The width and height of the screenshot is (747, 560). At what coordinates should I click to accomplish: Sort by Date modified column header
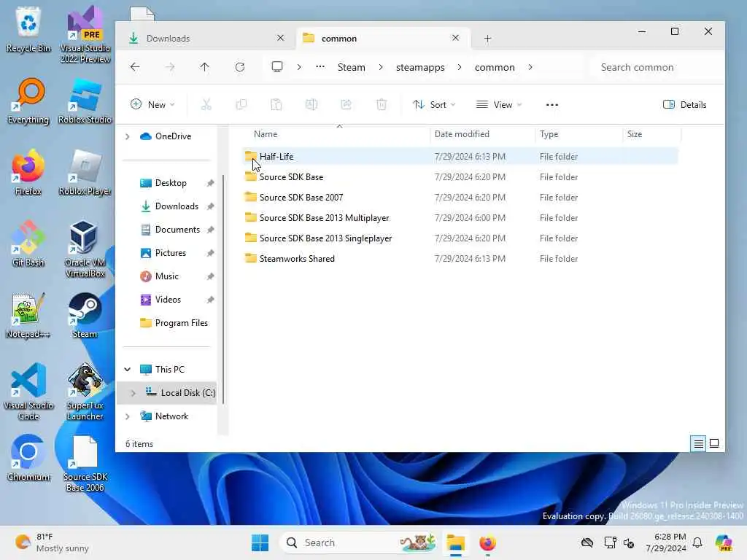tap(482, 134)
